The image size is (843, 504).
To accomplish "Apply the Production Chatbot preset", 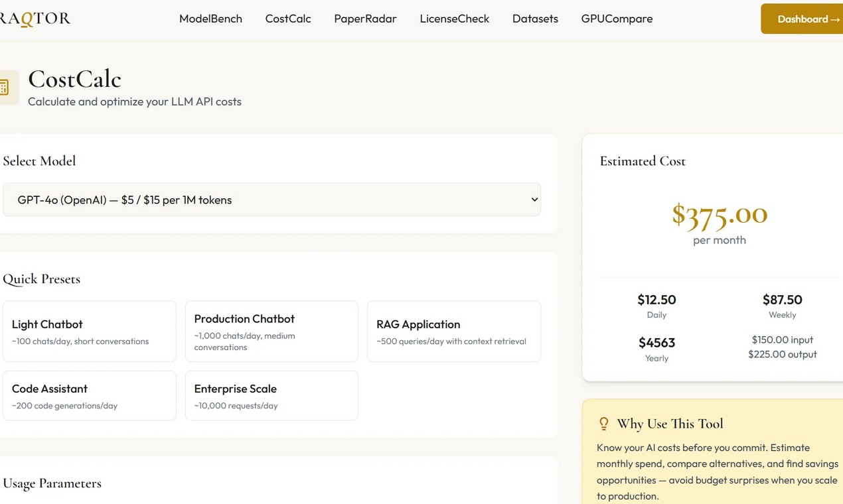I will (271, 331).
